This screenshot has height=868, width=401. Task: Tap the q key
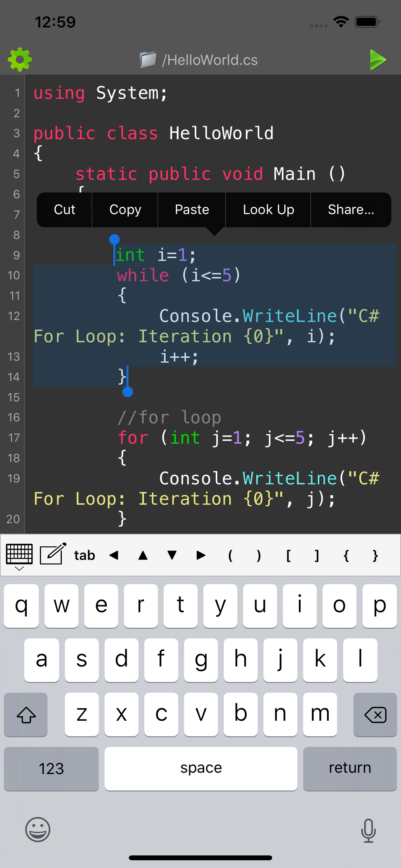pyautogui.click(x=21, y=606)
